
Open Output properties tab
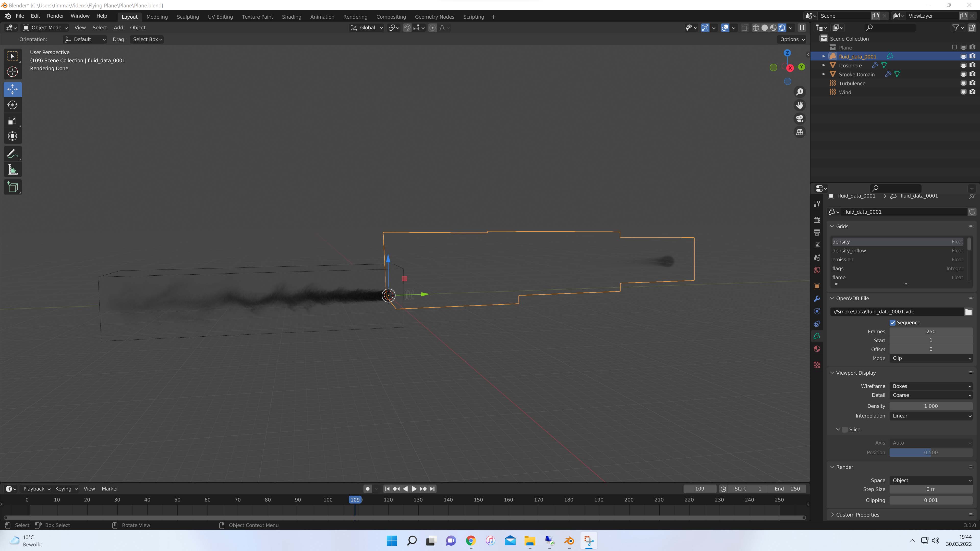(817, 232)
